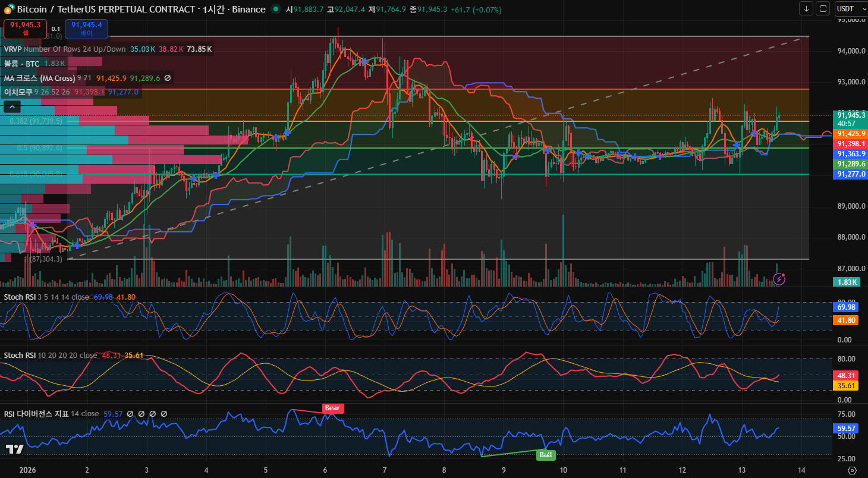Click the purple lightning bolt icon
This screenshot has width=868, height=478.
point(779,278)
